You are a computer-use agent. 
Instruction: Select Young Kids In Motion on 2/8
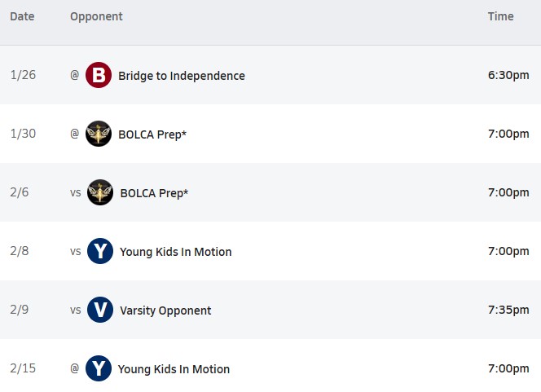pyautogui.click(x=175, y=252)
